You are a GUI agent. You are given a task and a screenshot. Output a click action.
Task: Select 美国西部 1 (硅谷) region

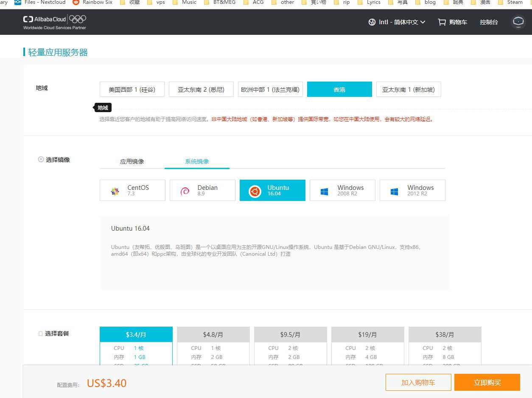click(132, 90)
